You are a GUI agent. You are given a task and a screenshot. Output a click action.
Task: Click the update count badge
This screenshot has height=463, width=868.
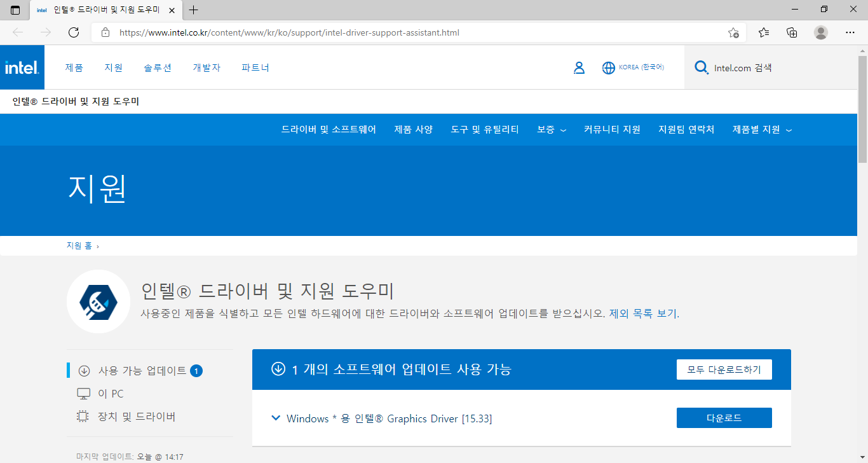pyautogui.click(x=196, y=371)
